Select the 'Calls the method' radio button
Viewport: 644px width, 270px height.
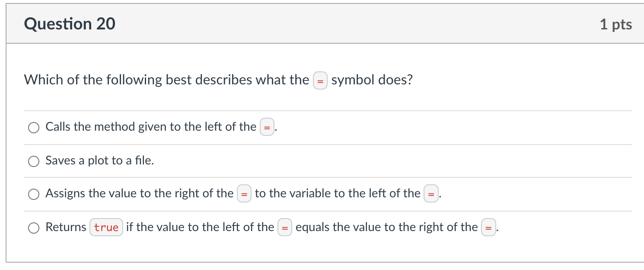34,128
